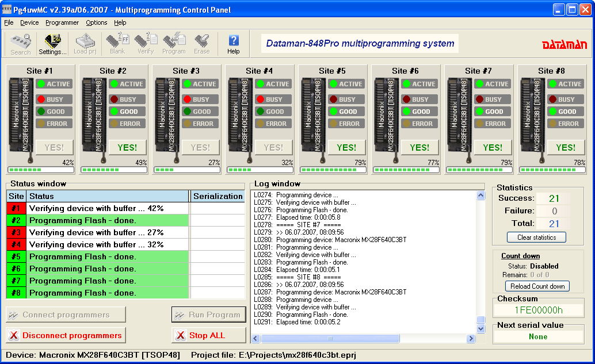This screenshot has height=364, width=595.
Task: Click the Load prj toolbar icon
Action: coord(85,44)
